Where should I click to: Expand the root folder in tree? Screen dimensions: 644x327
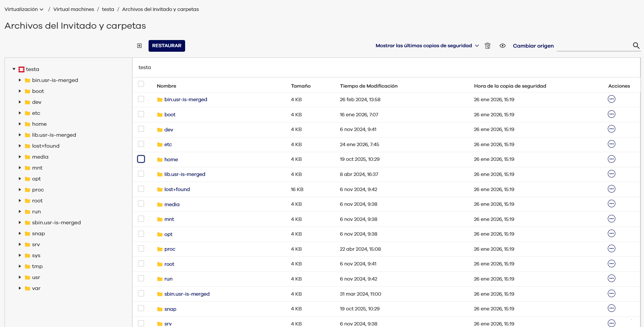20,201
